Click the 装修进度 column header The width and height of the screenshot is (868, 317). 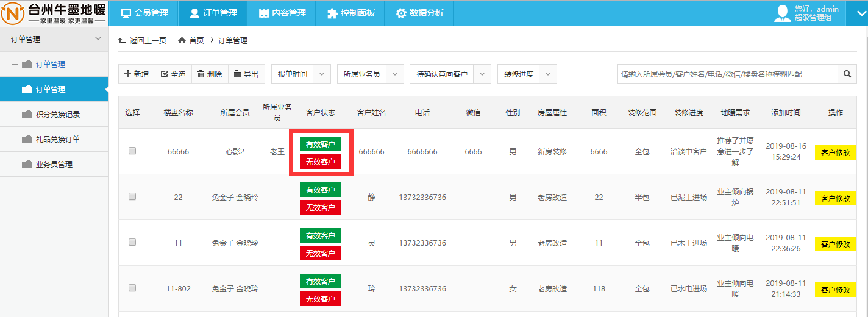(x=689, y=113)
